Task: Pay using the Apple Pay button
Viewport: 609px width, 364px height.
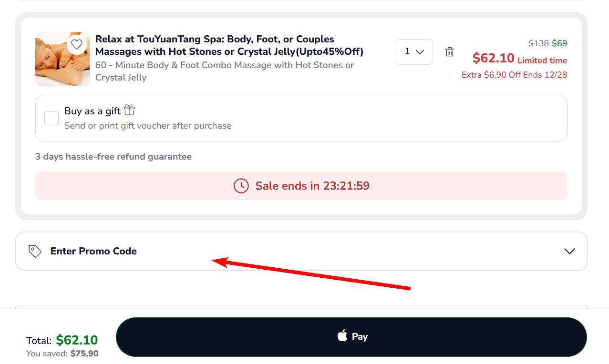Action: (352, 336)
